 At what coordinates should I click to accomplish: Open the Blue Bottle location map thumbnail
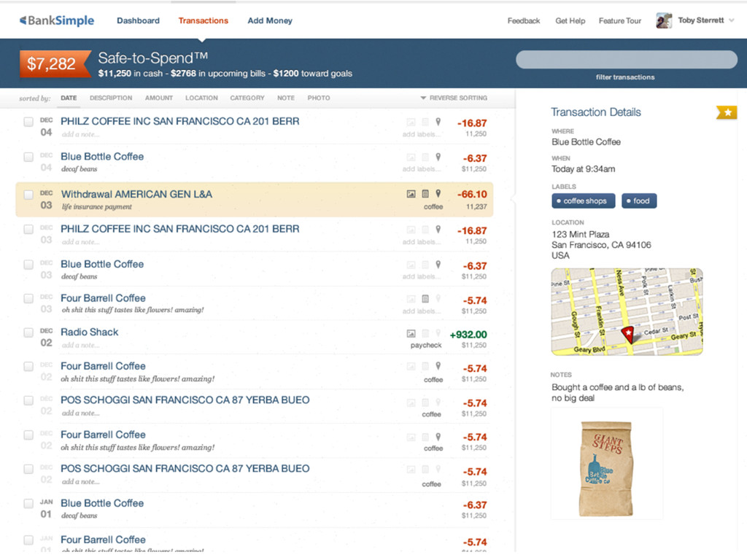pyautogui.click(x=627, y=312)
